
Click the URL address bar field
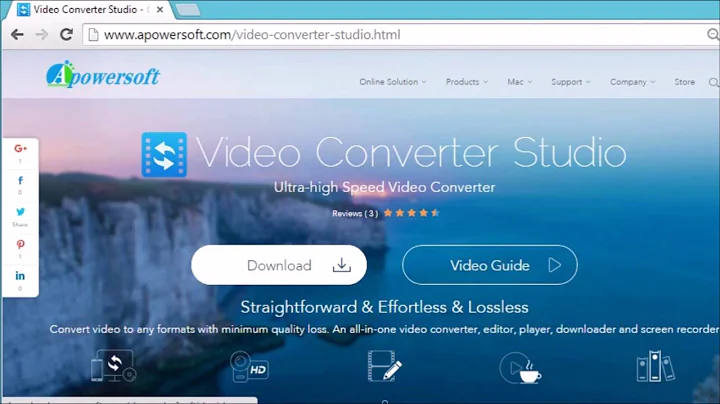point(399,35)
